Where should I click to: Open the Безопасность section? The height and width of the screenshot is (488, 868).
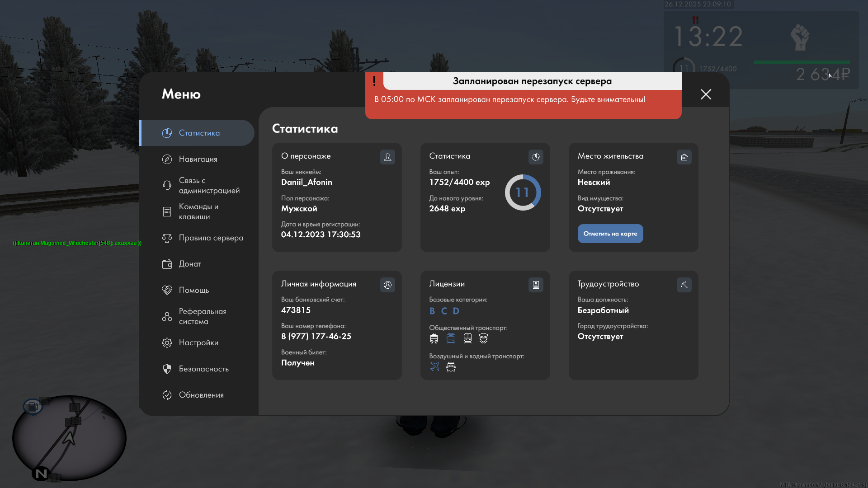click(x=203, y=369)
